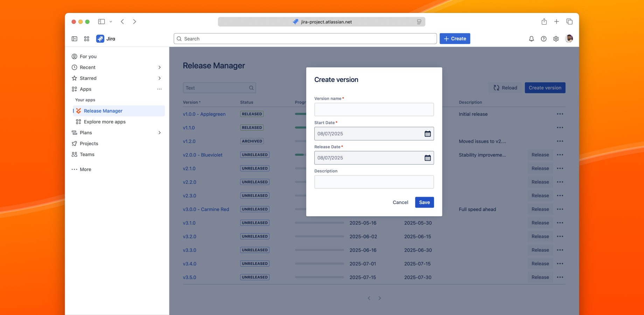This screenshot has height=315, width=644.
Task: Focus the Description field in dialog
Action: (x=374, y=182)
